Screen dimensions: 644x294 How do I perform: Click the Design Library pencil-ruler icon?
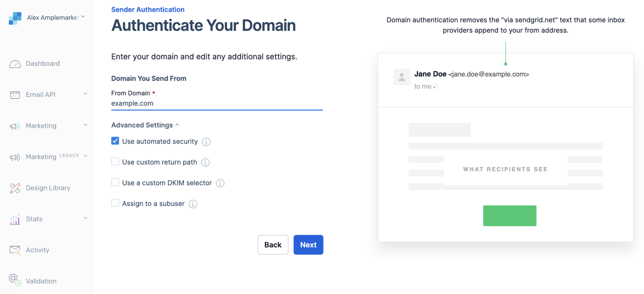(x=15, y=188)
